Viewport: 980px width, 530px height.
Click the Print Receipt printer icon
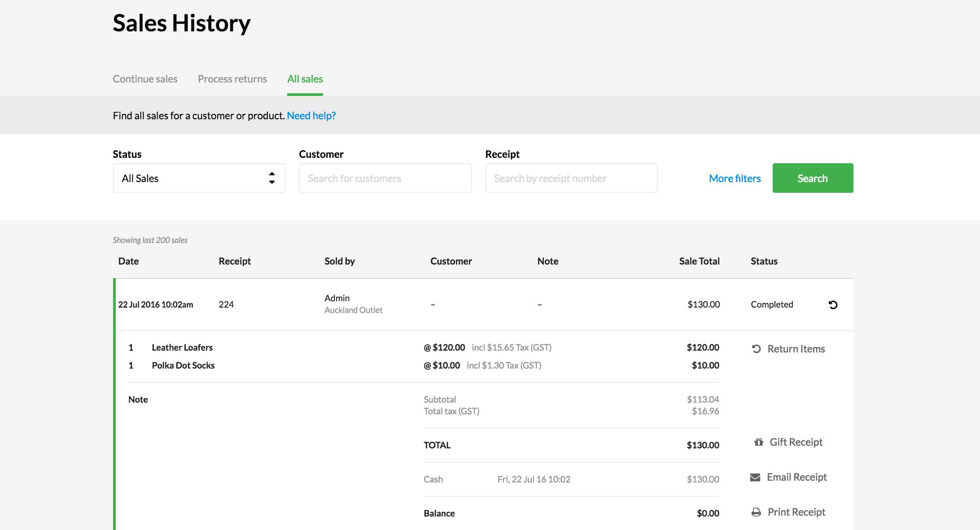pos(756,512)
